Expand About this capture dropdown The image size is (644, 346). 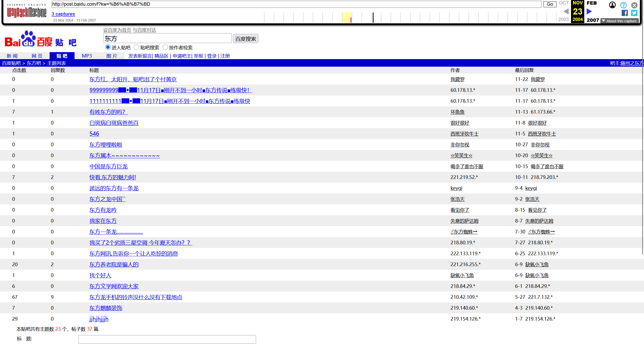click(619, 21)
